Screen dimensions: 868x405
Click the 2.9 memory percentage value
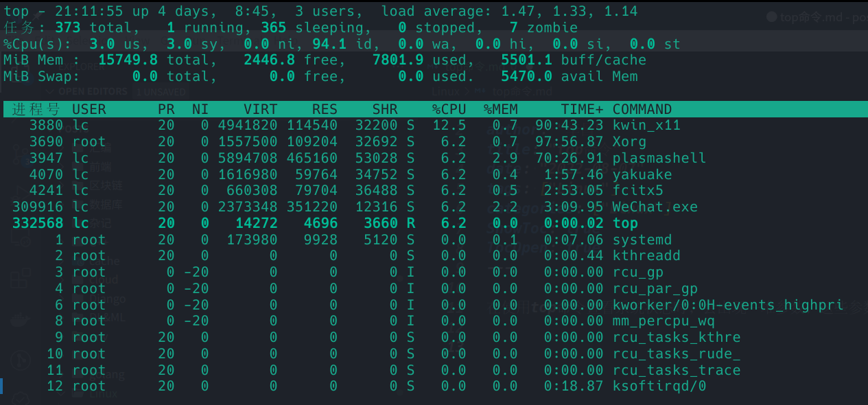pyautogui.click(x=505, y=158)
